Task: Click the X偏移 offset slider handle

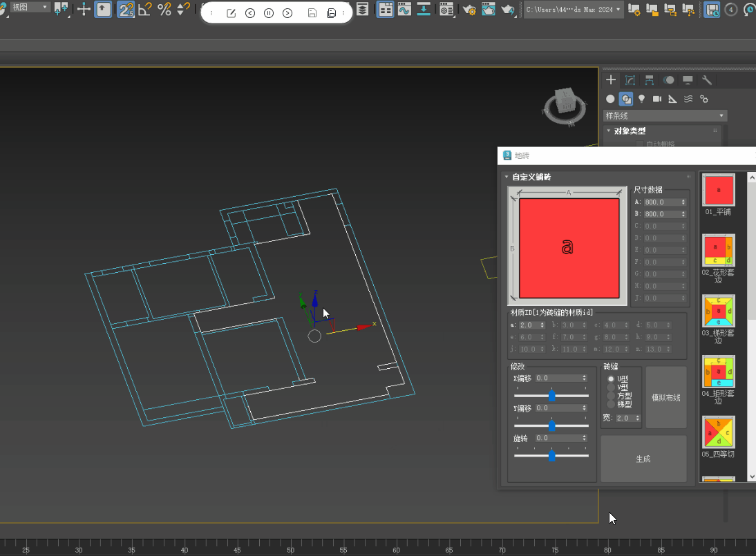Action: (552, 396)
